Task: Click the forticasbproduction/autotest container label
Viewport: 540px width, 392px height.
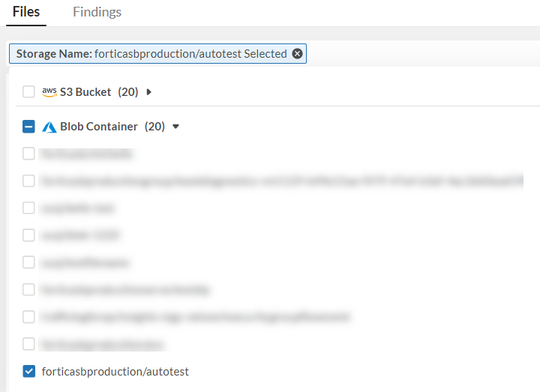Action: point(115,371)
